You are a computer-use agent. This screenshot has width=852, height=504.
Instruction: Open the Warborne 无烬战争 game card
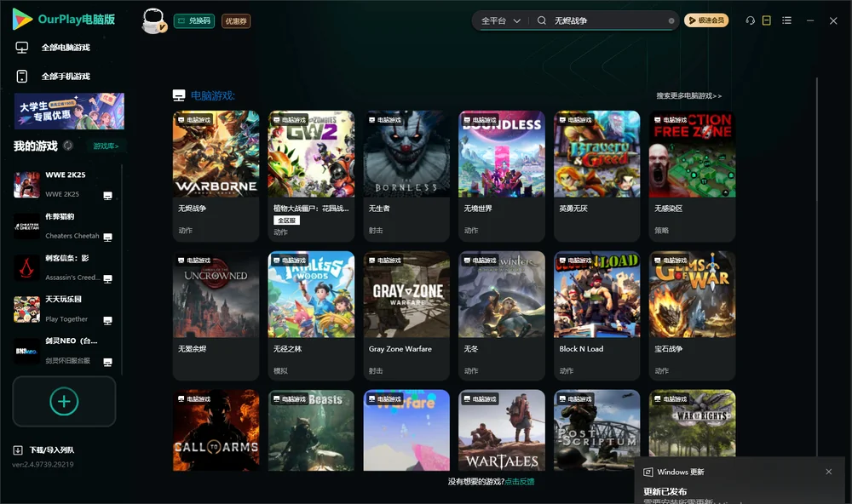click(x=216, y=176)
